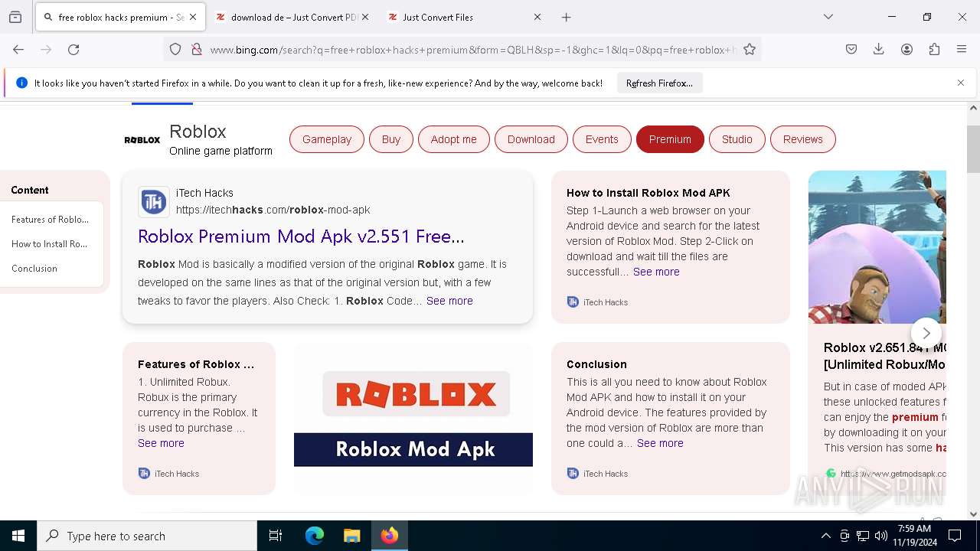The height and width of the screenshot is (551, 980).
Task: Click the Firefox taskbar icon
Action: tap(389, 536)
